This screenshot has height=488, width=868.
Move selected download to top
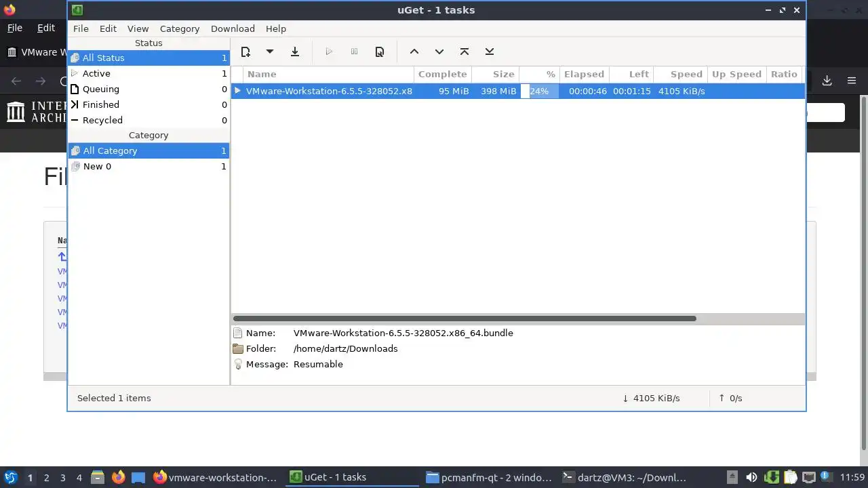click(x=465, y=52)
